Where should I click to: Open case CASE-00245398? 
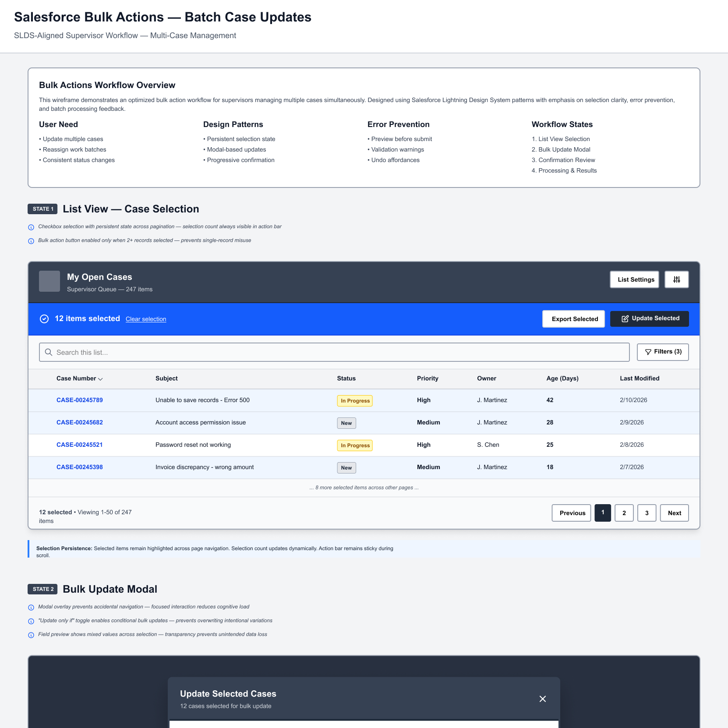tap(80, 467)
